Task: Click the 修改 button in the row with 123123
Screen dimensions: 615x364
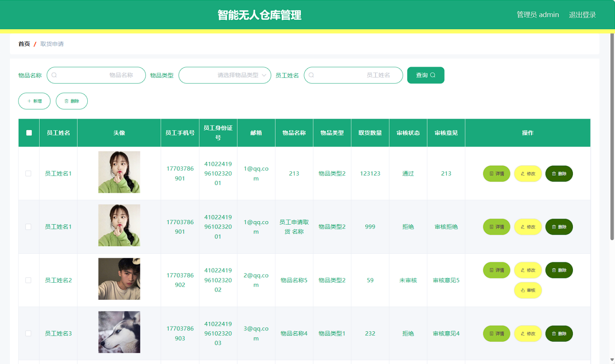Action: coord(528,173)
